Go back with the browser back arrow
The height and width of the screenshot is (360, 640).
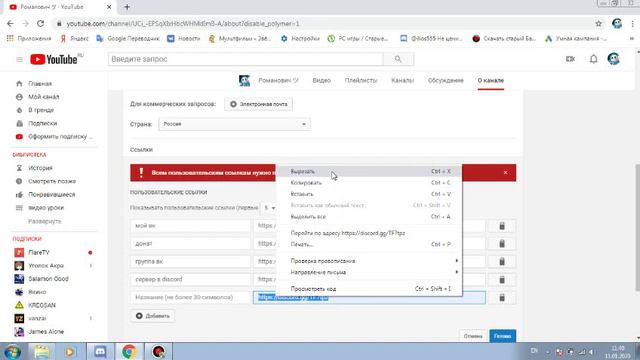tap(10, 24)
